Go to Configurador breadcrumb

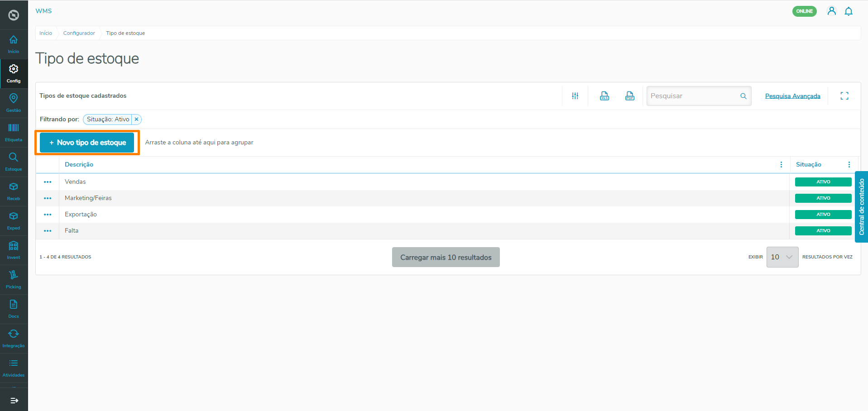click(79, 33)
